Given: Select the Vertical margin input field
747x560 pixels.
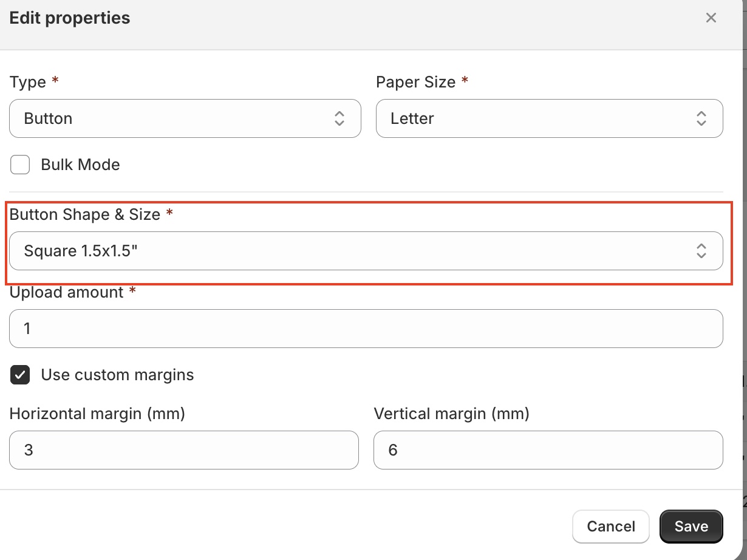Looking at the screenshot, I should click(x=548, y=450).
